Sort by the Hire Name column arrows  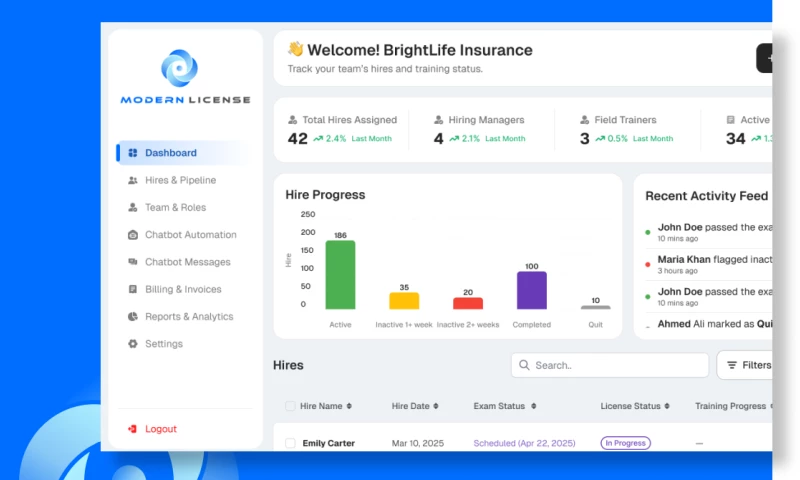point(349,406)
